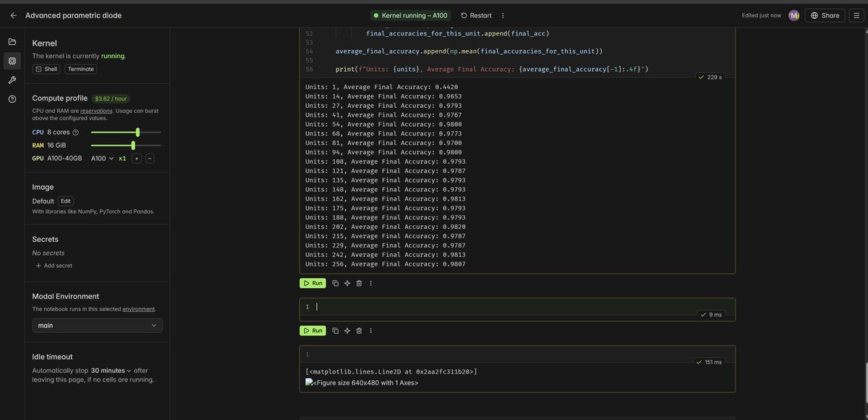Viewport: 868px width, 420px height.
Task: Open the 30 minutes idle timeout dropdown
Action: click(111, 370)
